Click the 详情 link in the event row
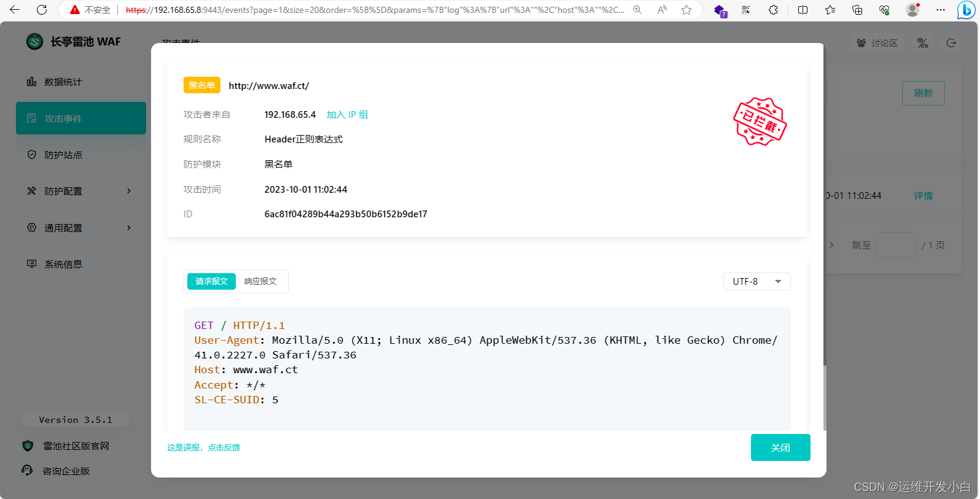Screen dimensions: 980x499 (923, 196)
